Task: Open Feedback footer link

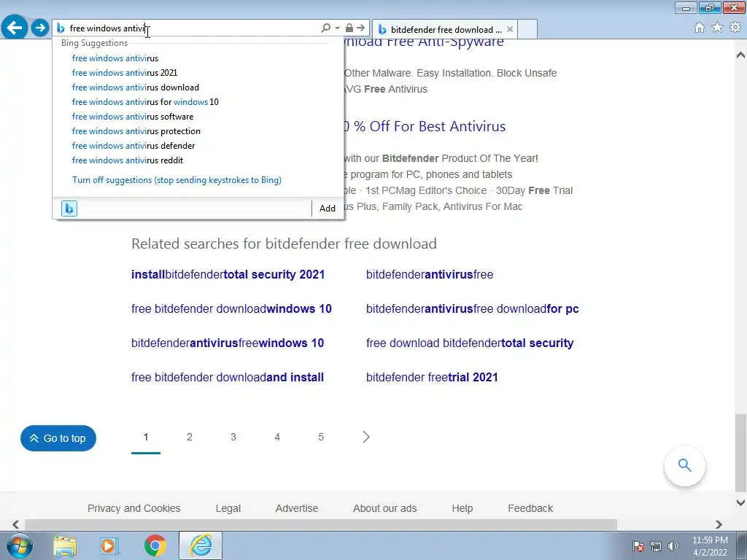Action: (530, 508)
